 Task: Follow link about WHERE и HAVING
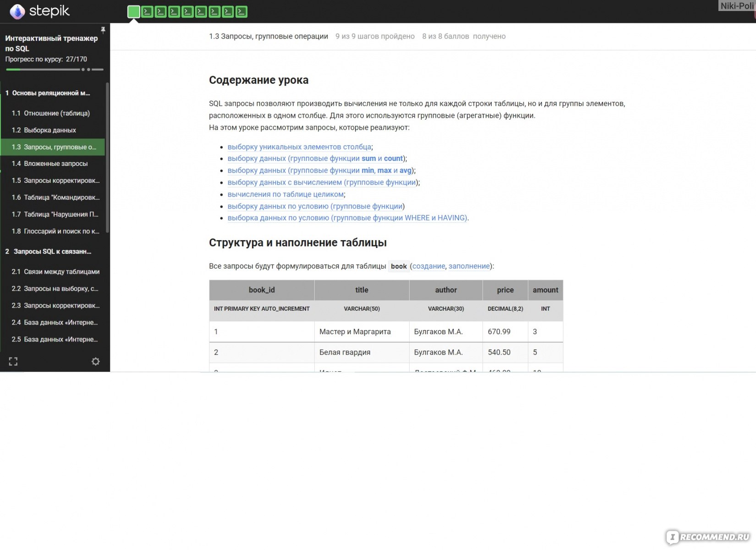point(347,218)
